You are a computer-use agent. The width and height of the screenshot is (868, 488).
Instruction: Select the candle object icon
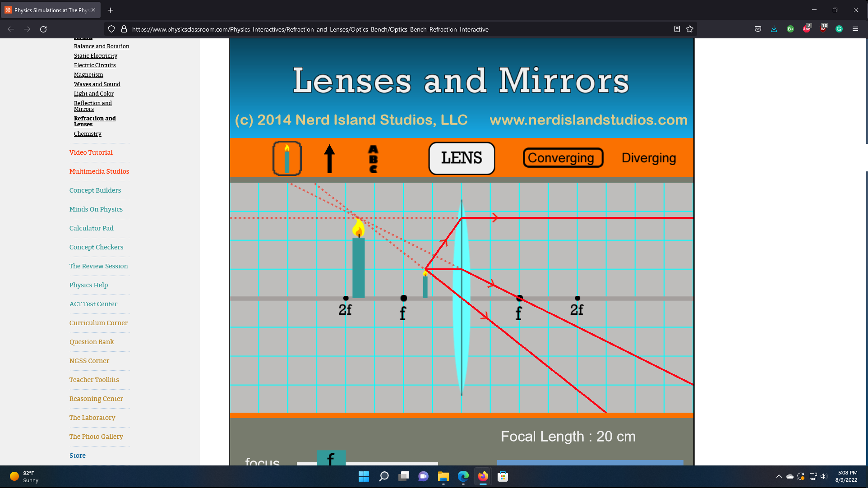pyautogui.click(x=287, y=158)
